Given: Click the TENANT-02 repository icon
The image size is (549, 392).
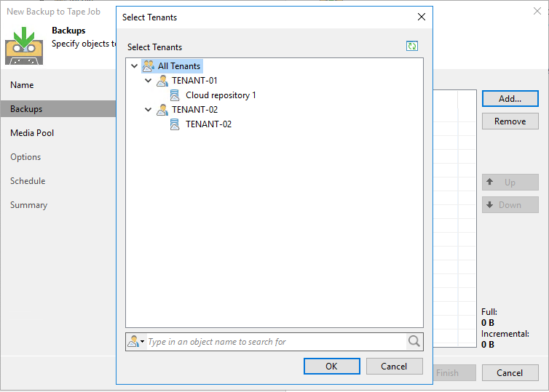Looking at the screenshot, I should [x=174, y=124].
